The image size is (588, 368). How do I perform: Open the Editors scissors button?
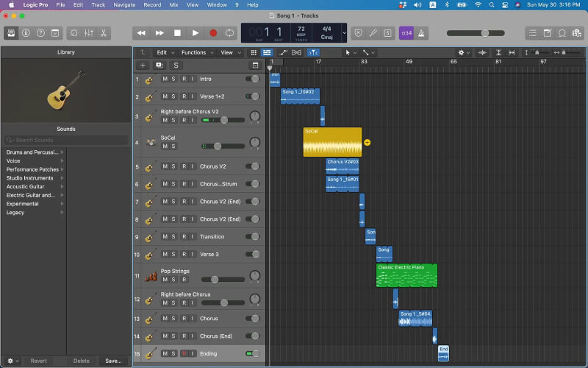tap(104, 33)
